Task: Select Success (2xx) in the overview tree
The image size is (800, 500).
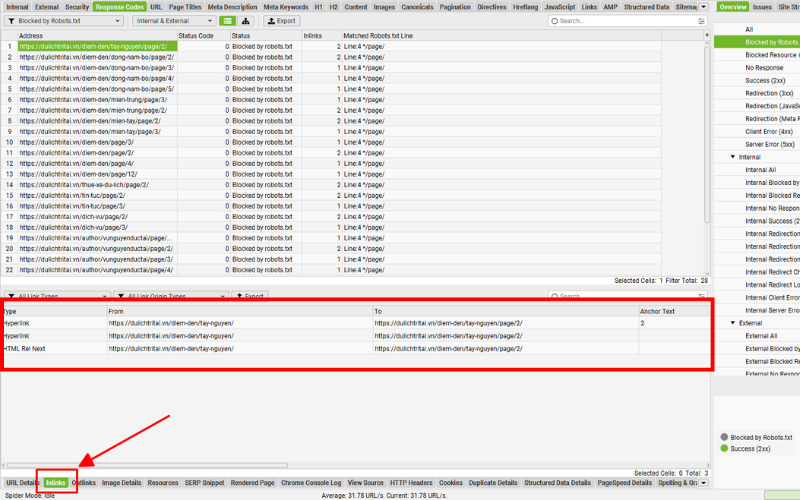Action: tap(765, 81)
